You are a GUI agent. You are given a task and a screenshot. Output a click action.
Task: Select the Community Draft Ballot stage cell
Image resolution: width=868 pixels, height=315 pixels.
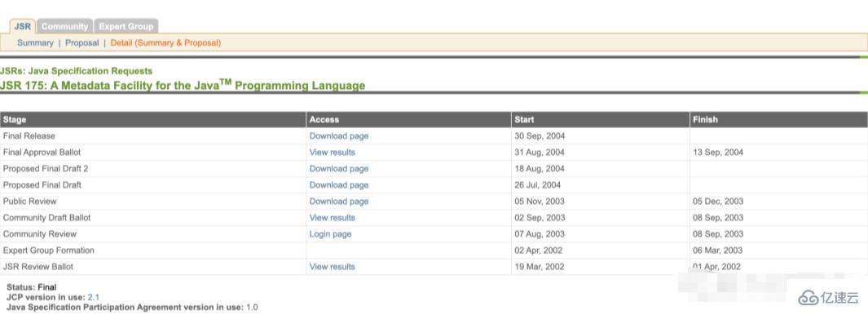point(152,217)
